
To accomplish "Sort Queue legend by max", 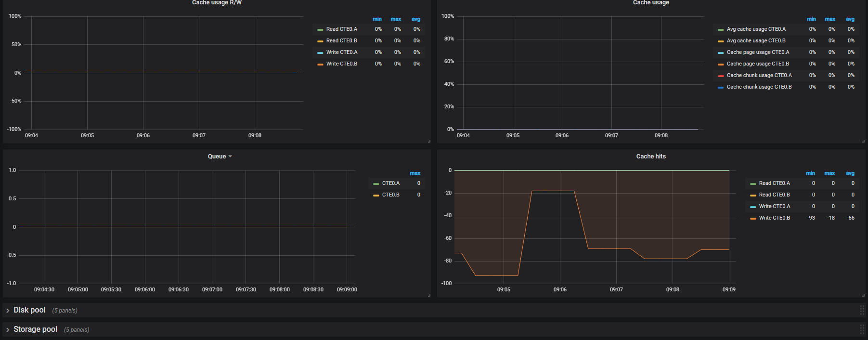I will coord(415,173).
